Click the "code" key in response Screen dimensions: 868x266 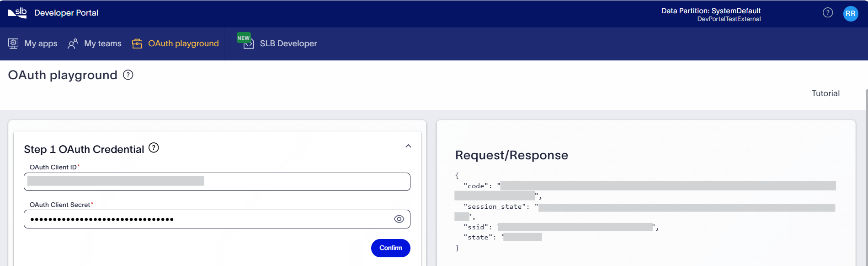(x=476, y=186)
